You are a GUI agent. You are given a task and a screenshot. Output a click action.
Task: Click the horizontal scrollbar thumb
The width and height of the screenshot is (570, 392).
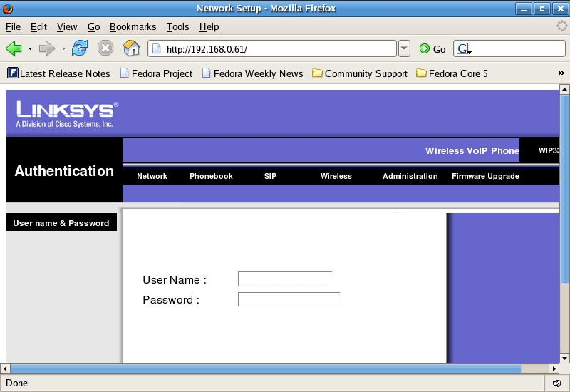[x=266, y=368]
